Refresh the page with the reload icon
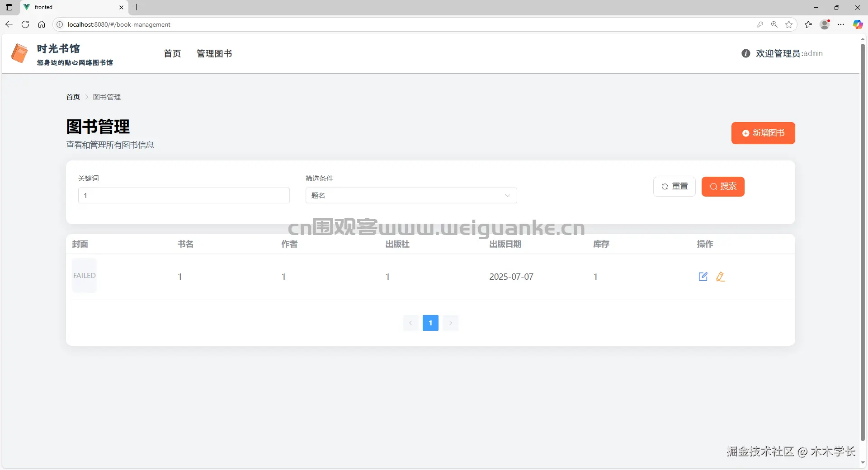This screenshot has width=868, height=470. [x=25, y=24]
